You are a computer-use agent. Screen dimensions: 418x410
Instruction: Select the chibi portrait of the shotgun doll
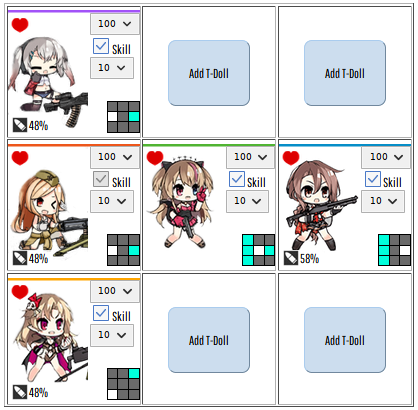pos(320,205)
